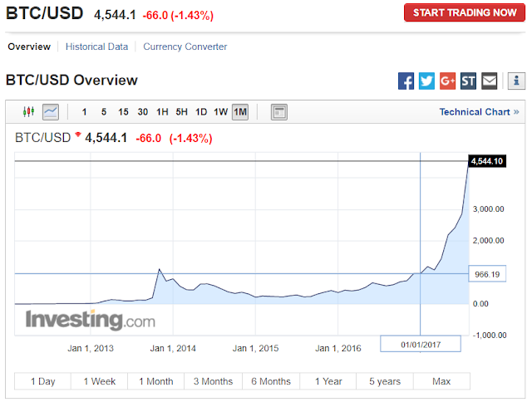Switch to area line chart type
Image resolution: width=532 pixels, height=402 pixels.
click(51, 112)
